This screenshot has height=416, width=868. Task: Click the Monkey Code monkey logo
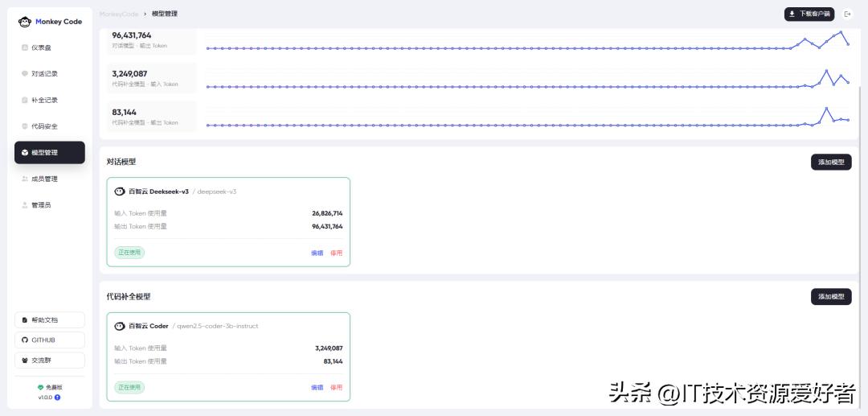point(25,22)
